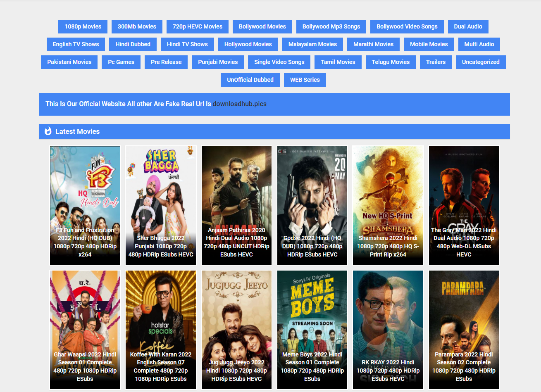This screenshot has height=392, width=541.
Task: Go to Mobile Movies
Action: pos(429,44)
